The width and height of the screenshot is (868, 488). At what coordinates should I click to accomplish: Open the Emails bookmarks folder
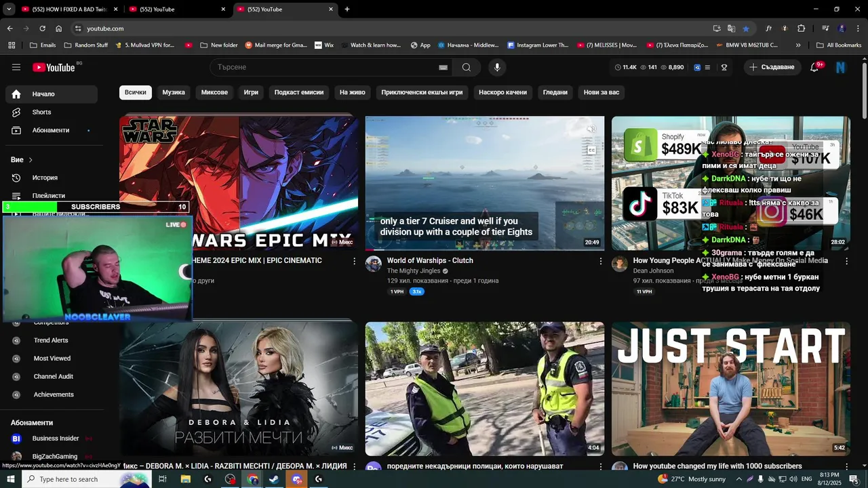pyautogui.click(x=43, y=45)
